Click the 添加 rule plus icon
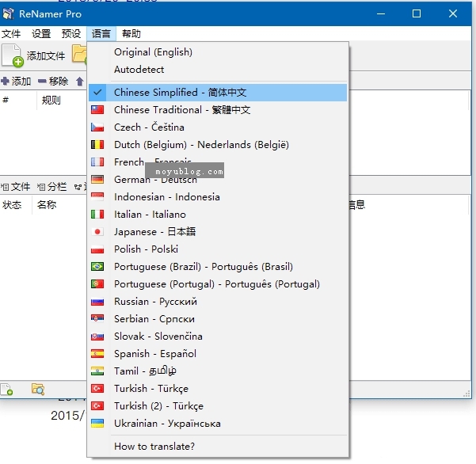Screen dimensions: 476x464 click(x=5, y=82)
